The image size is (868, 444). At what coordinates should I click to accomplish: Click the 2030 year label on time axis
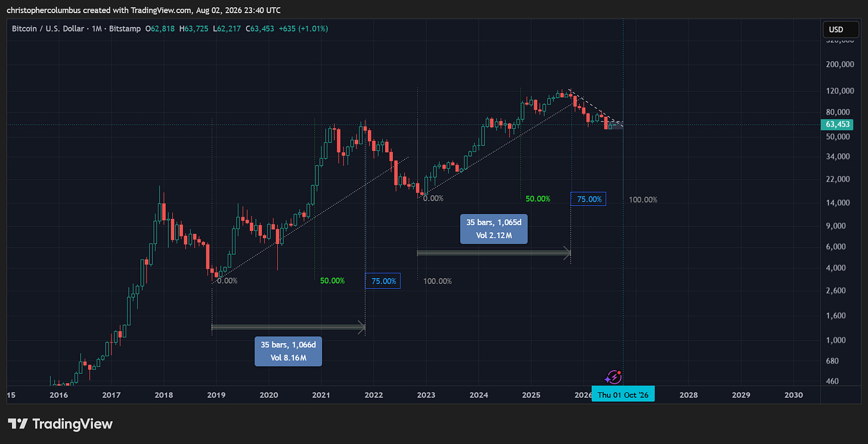coord(793,395)
